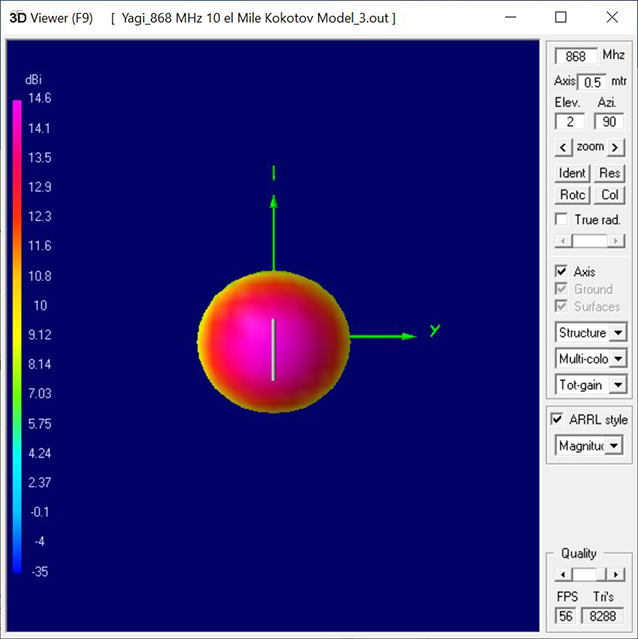638x639 pixels.
Task: Click the zoom in right arrow button
Action: coord(615,147)
